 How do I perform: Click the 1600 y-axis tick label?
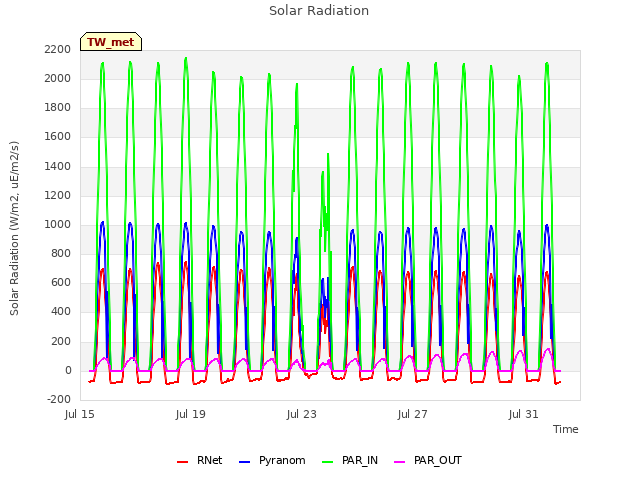tap(58, 136)
